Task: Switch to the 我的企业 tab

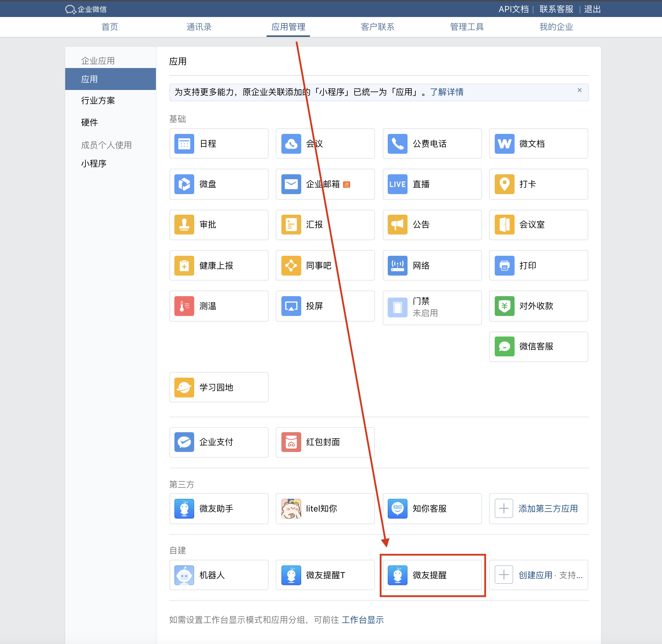Action: click(x=556, y=27)
